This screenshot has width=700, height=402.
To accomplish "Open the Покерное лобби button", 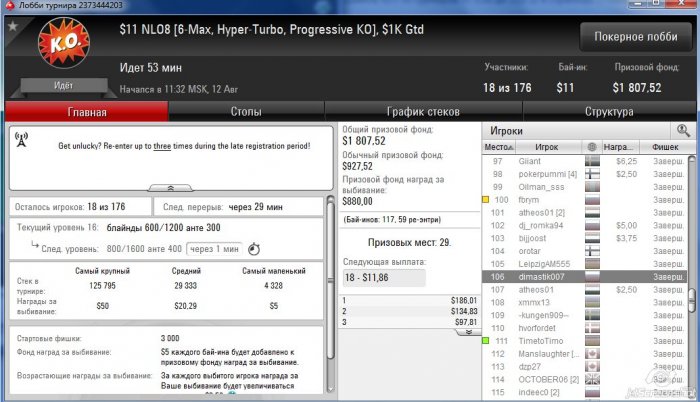I will pyautogui.click(x=635, y=37).
